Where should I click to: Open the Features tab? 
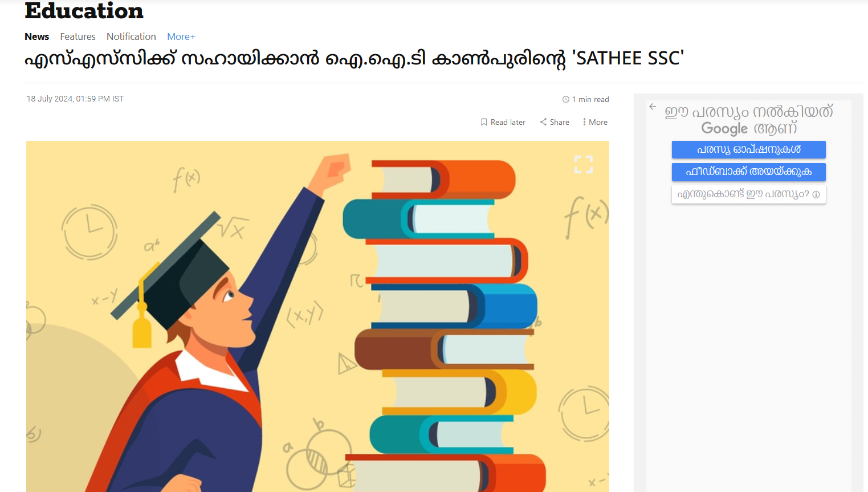(x=78, y=36)
